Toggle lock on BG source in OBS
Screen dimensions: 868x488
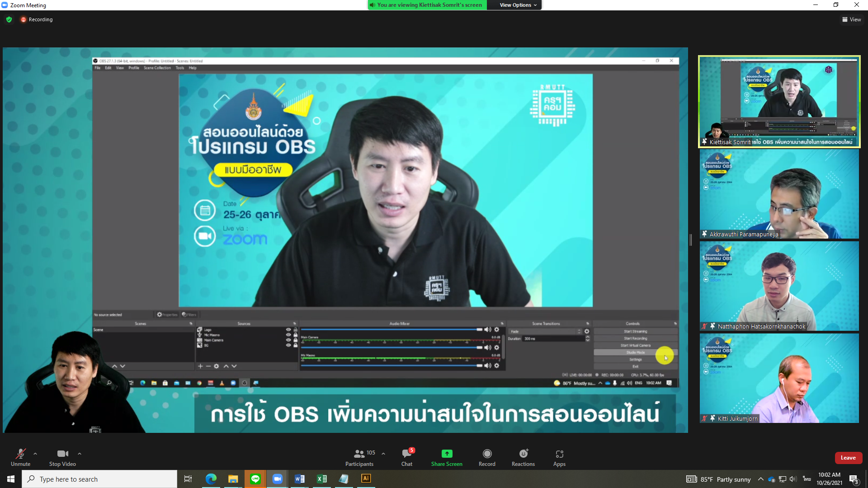[296, 345]
